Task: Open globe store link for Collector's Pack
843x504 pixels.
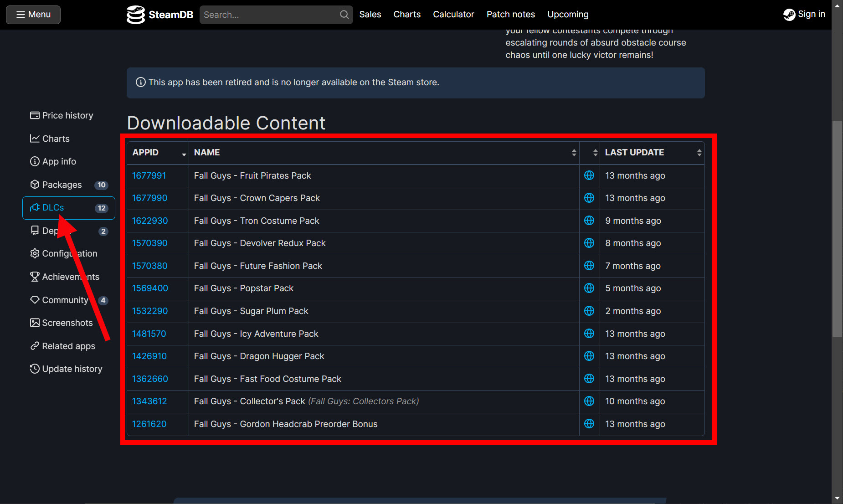Action: [589, 401]
